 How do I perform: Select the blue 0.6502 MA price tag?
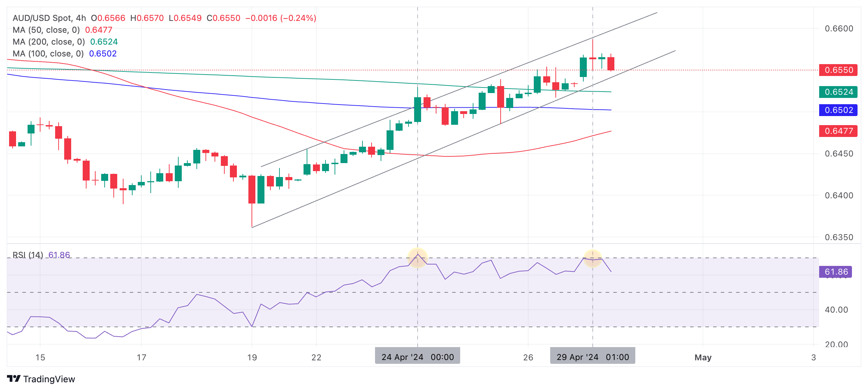pos(838,110)
